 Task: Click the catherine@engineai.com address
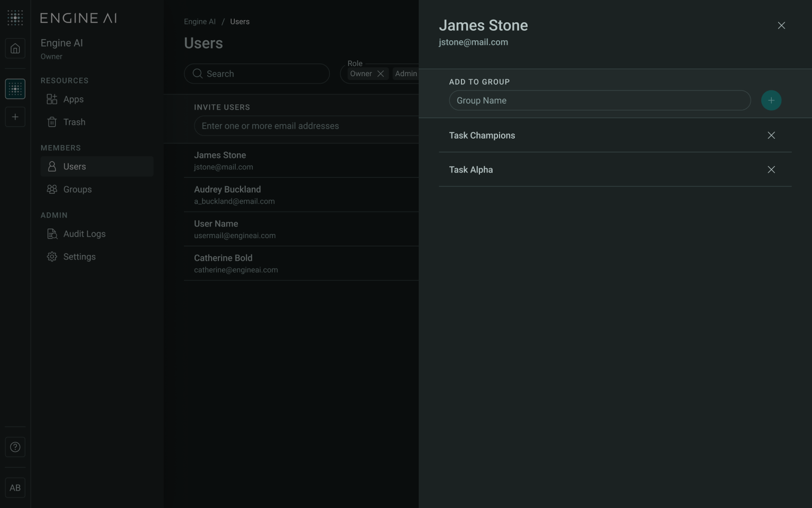point(236,270)
